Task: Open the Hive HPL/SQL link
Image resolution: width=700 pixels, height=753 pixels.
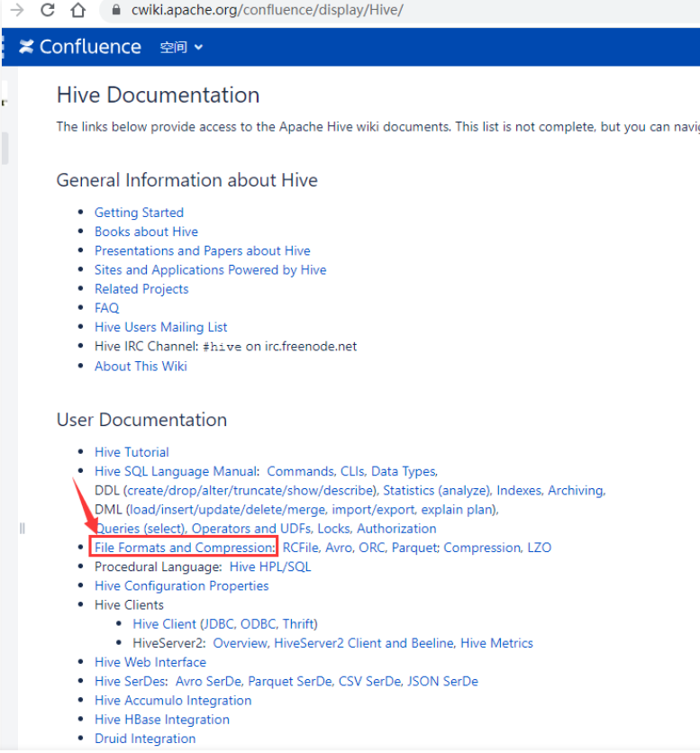Action: pos(270,567)
